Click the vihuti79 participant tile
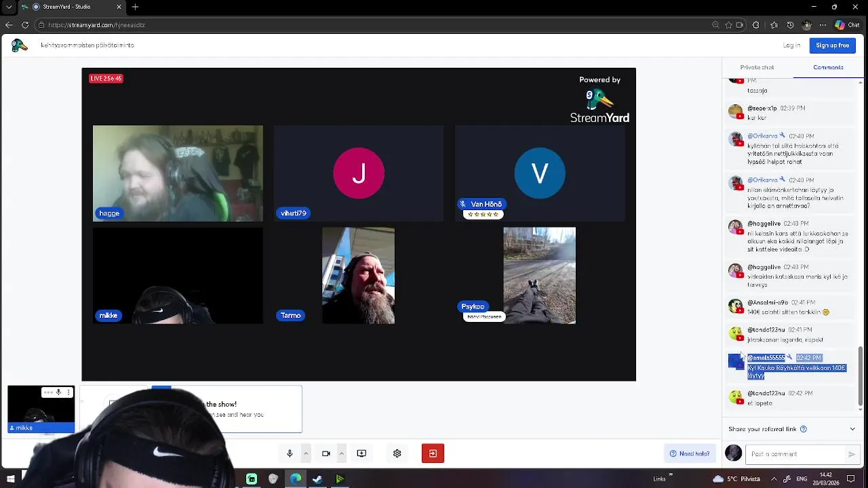Screen dimensions: 868x488 pyautogui.click(x=359, y=174)
